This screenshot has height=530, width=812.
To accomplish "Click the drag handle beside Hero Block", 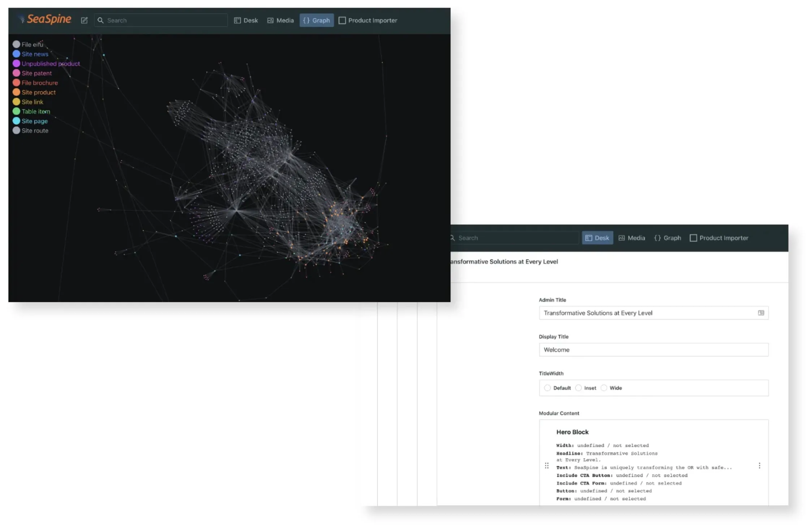I will point(547,466).
